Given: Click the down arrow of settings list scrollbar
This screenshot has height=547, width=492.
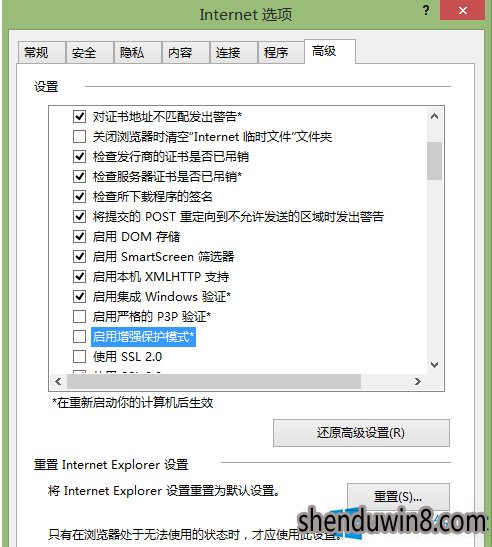Looking at the screenshot, I should pos(434,365).
